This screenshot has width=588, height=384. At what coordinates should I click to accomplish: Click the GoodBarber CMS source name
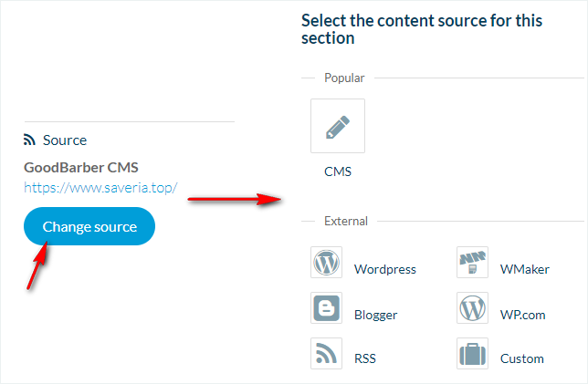click(x=81, y=168)
